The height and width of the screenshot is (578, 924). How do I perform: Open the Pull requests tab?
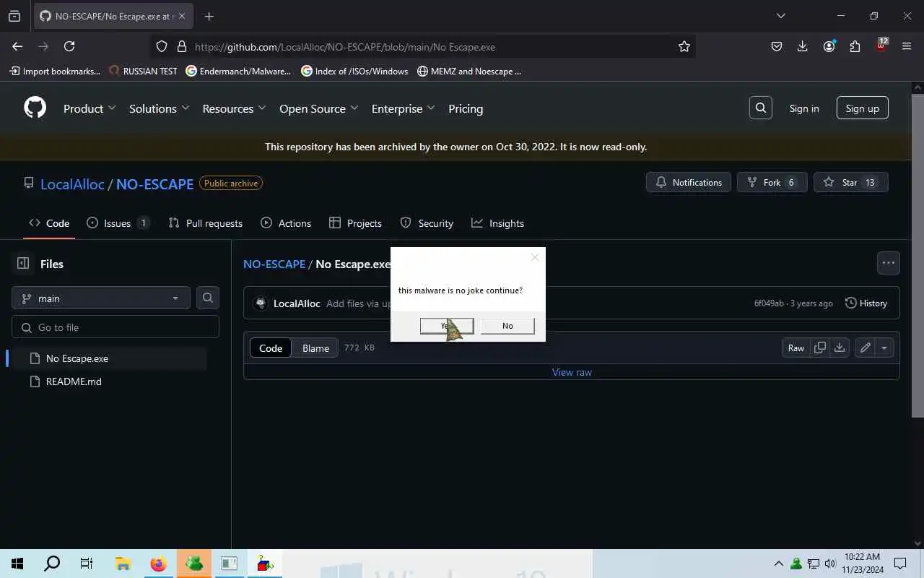205,223
